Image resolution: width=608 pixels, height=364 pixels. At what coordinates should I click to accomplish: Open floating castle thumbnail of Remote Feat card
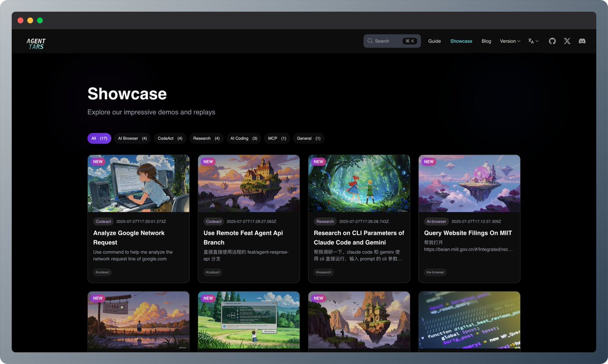(249, 183)
